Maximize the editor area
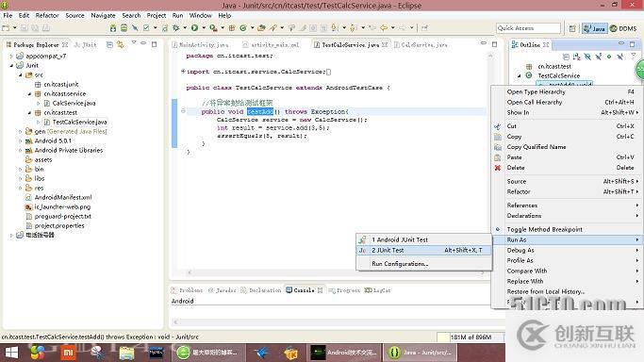This screenshot has height=362, width=644. coord(494,44)
